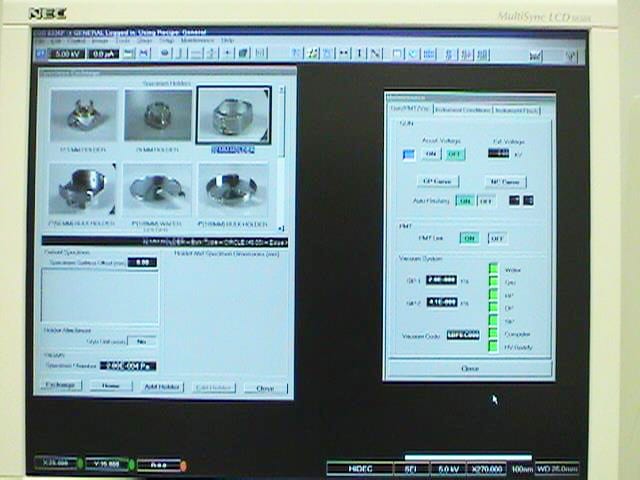Viewport: 640px width, 480px height.
Task: Click the rectangle frame icon in the toolbar
Action: (x=397, y=53)
